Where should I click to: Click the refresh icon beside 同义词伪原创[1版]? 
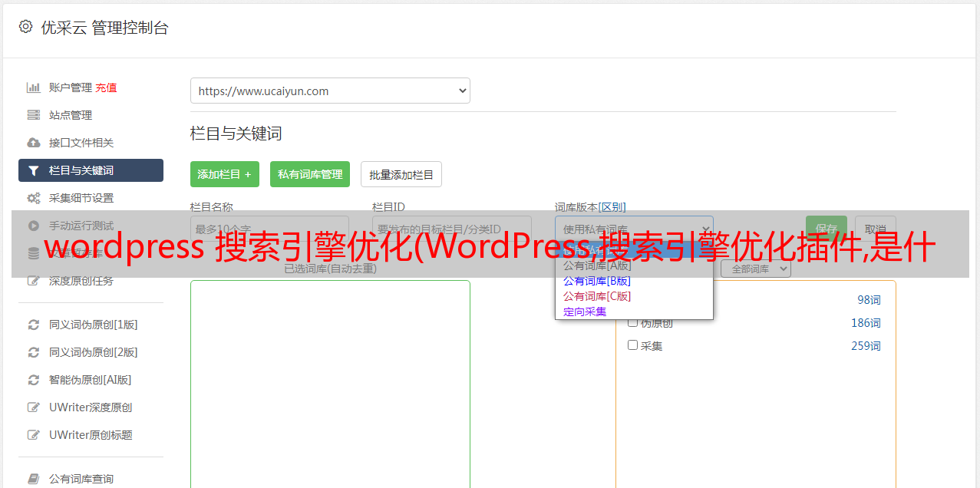point(33,325)
